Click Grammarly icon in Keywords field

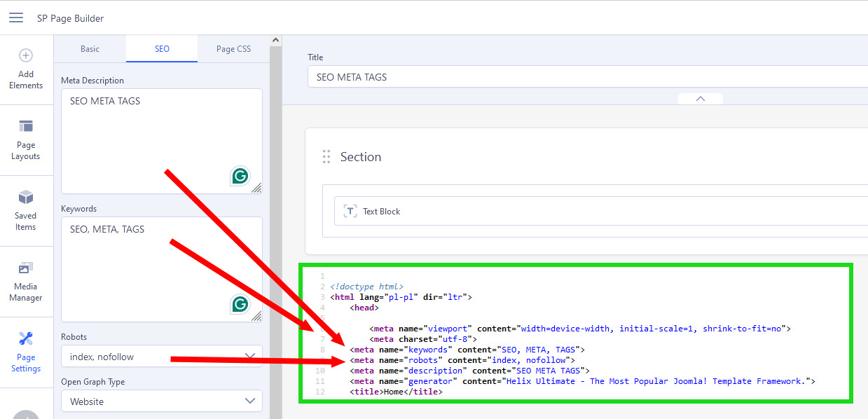240,304
